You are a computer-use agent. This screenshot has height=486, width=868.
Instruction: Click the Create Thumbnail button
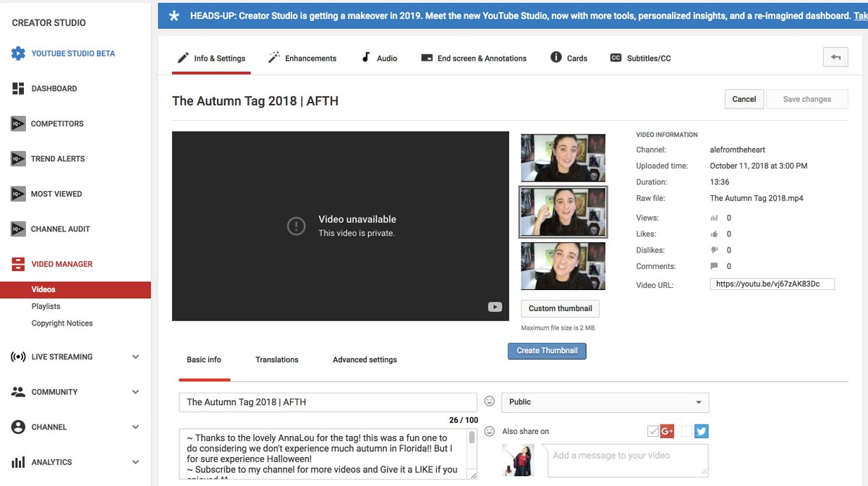547,351
